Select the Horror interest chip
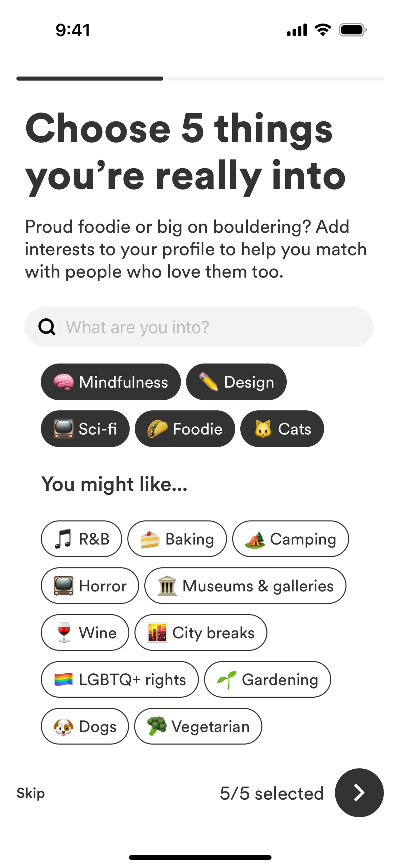Viewport: 400px width, 868px height. click(90, 586)
